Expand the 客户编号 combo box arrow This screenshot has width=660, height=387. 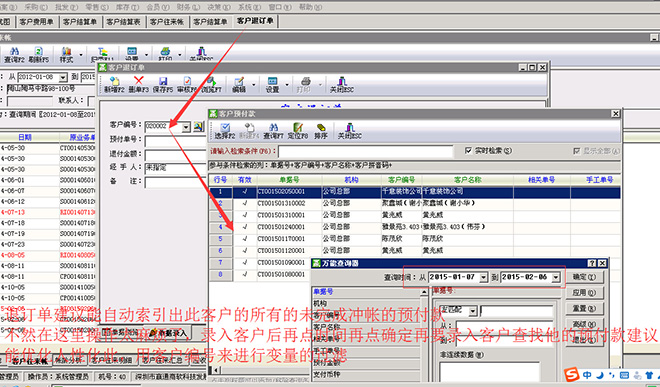click(186, 127)
